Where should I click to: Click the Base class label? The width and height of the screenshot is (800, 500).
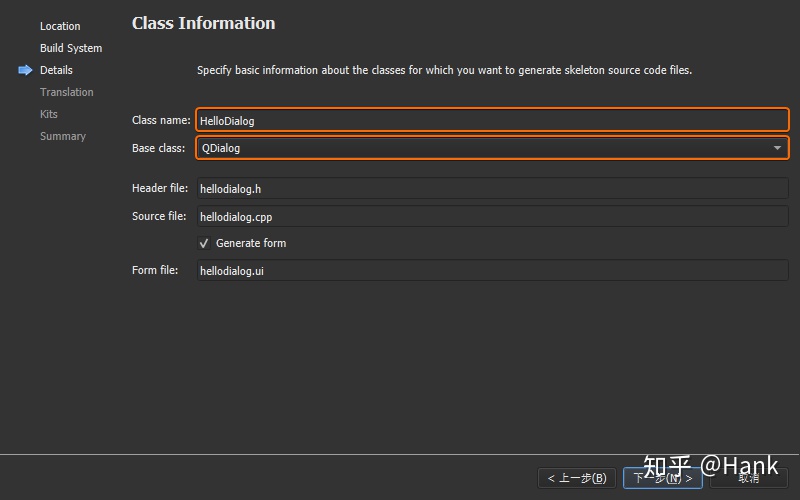click(159, 148)
